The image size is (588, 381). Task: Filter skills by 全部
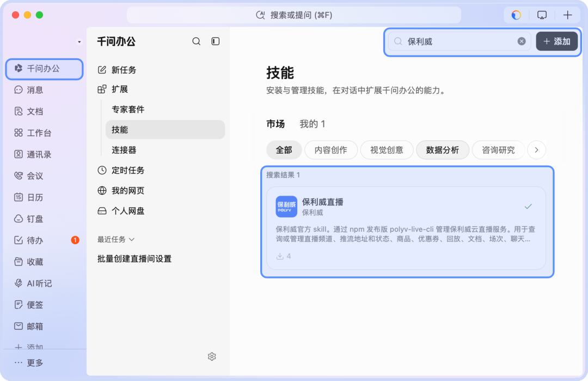(284, 150)
